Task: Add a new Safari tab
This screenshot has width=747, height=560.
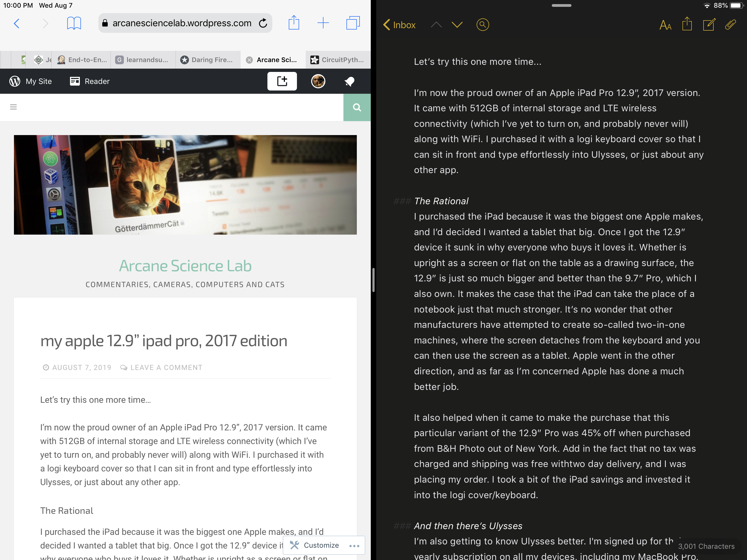Action: (323, 23)
